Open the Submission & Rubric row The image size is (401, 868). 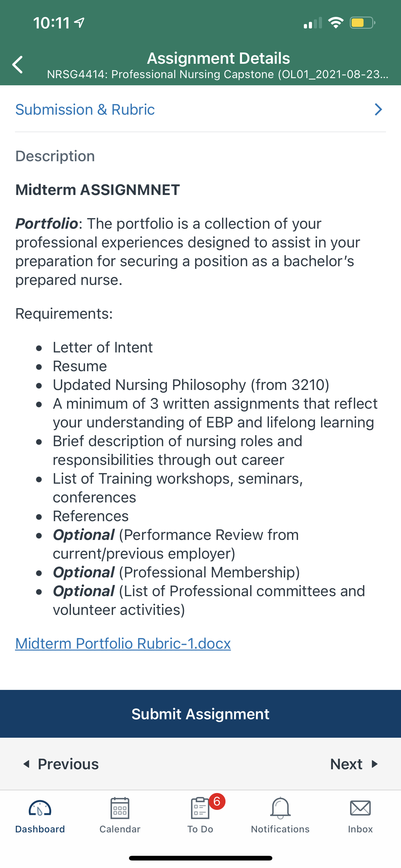pos(200,109)
